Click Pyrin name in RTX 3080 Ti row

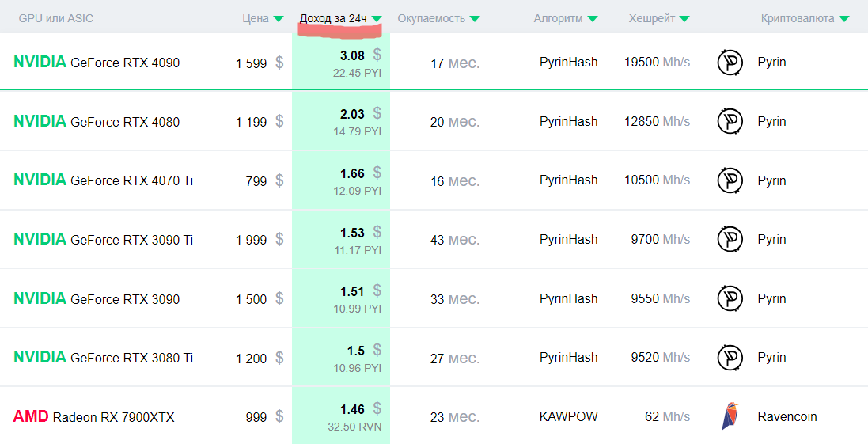[771, 358]
